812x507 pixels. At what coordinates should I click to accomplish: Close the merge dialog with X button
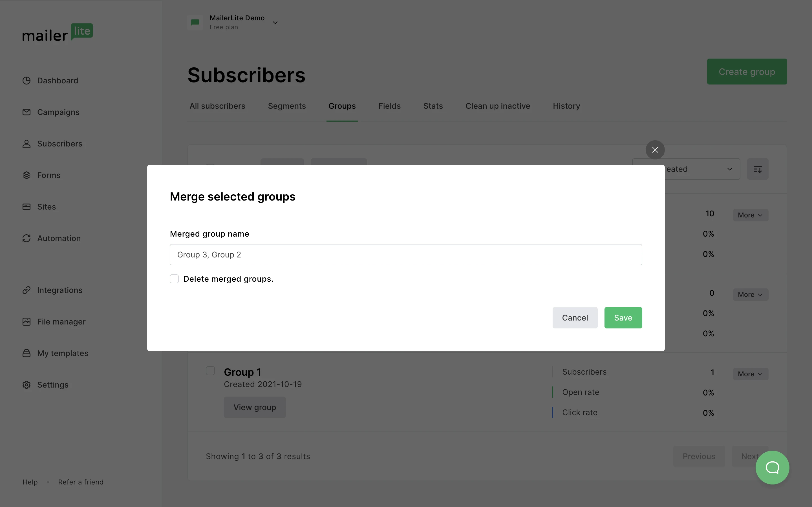click(x=655, y=150)
